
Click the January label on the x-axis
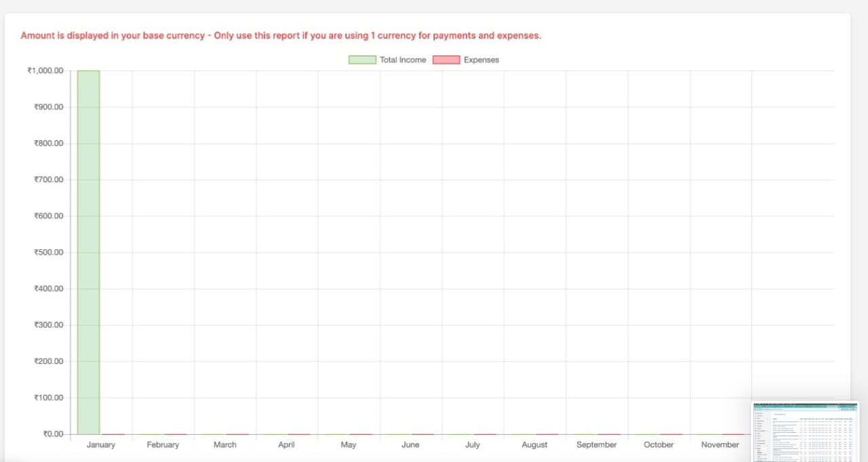pos(101,444)
